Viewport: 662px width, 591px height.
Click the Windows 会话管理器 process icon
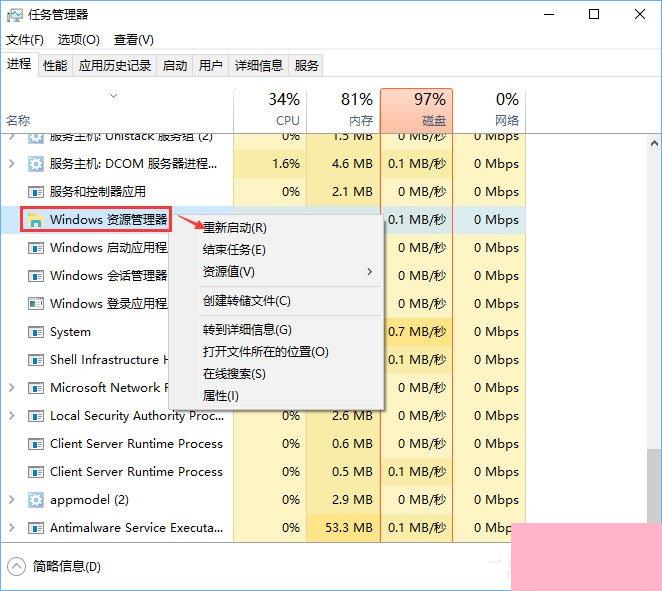36,276
